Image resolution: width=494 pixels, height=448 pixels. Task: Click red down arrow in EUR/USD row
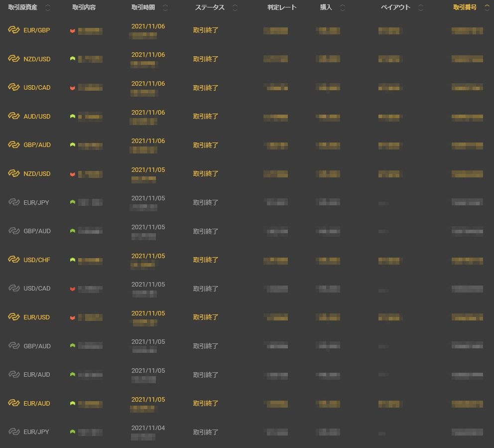73,317
